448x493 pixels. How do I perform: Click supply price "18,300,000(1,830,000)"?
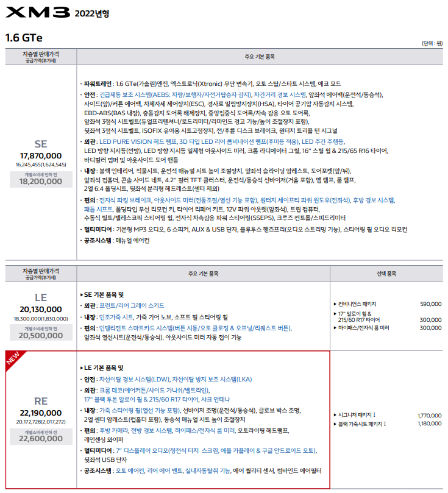41,319
